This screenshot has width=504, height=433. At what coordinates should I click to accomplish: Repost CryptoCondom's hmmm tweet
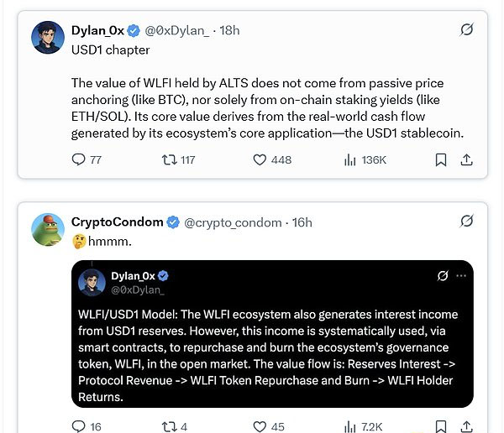[x=168, y=426]
